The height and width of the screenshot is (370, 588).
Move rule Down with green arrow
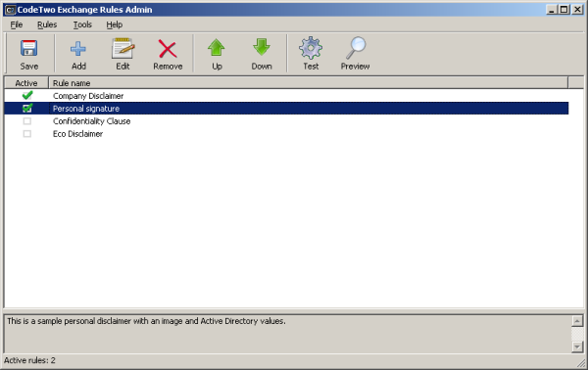click(x=262, y=48)
